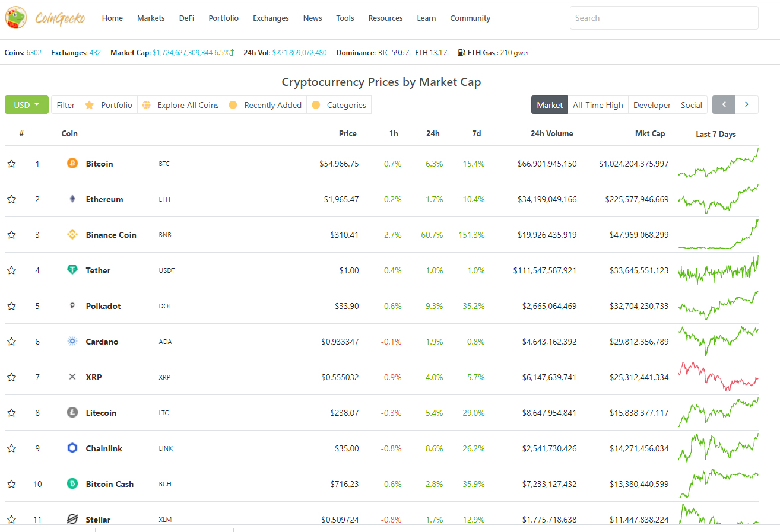Click the circle icon beside Recently Added
This screenshot has height=532, width=780.
[x=233, y=105]
